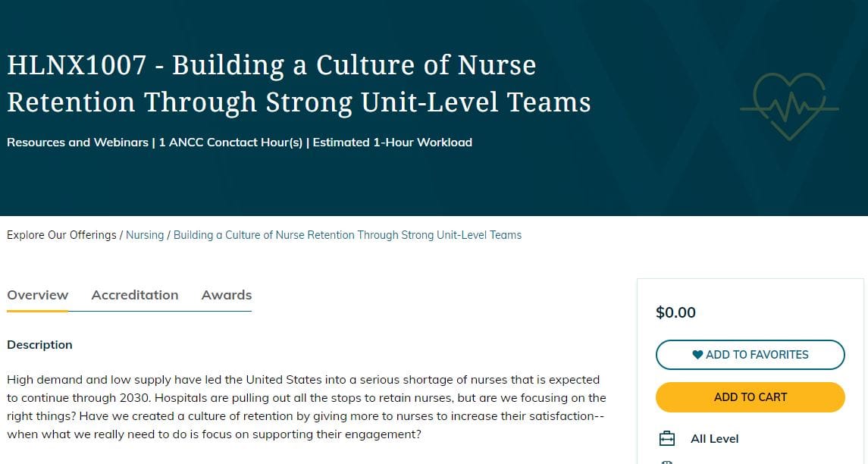Click the HLNX1007 course title heading
Image resolution: width=868 pixels, height=464 pixels.
299,83
